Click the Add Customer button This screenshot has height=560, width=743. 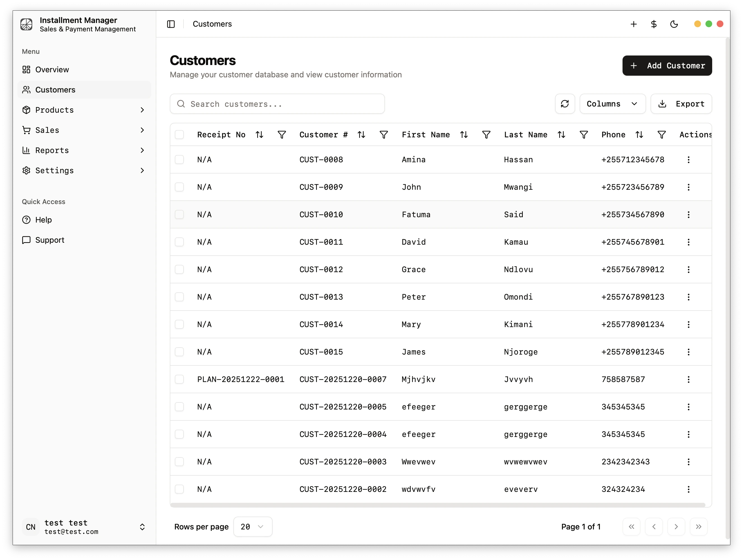[x=667, y=66]
